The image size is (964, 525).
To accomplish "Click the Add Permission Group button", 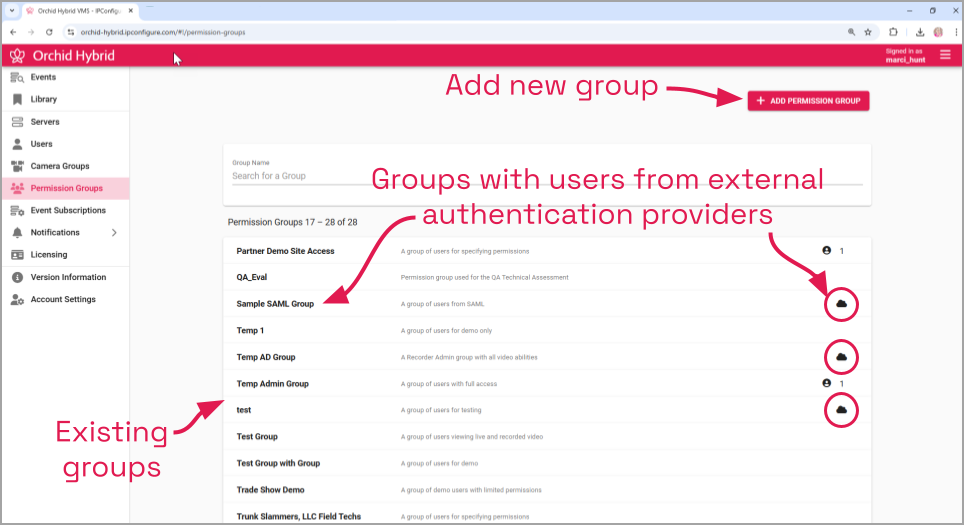I will point(808,101).
